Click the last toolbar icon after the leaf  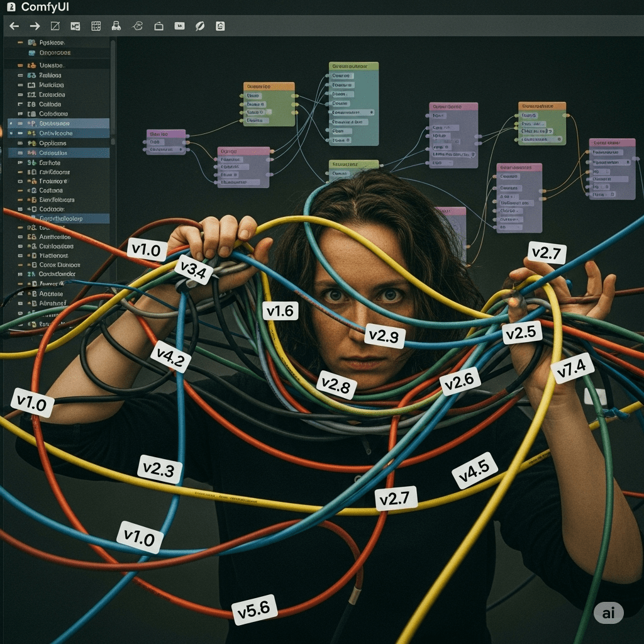[x=220, y=26]
